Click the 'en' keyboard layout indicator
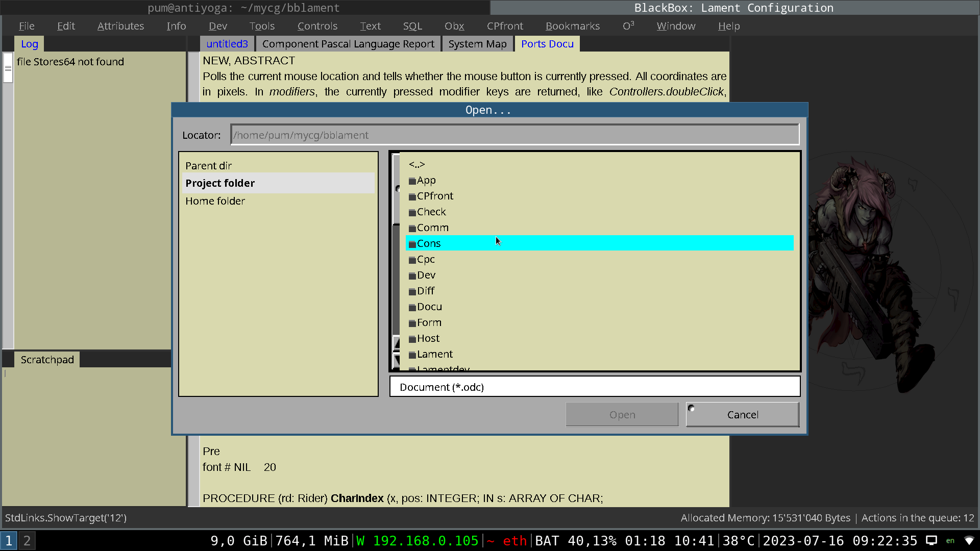This screenshot has width=980, height=551. [x=950, y=541]
